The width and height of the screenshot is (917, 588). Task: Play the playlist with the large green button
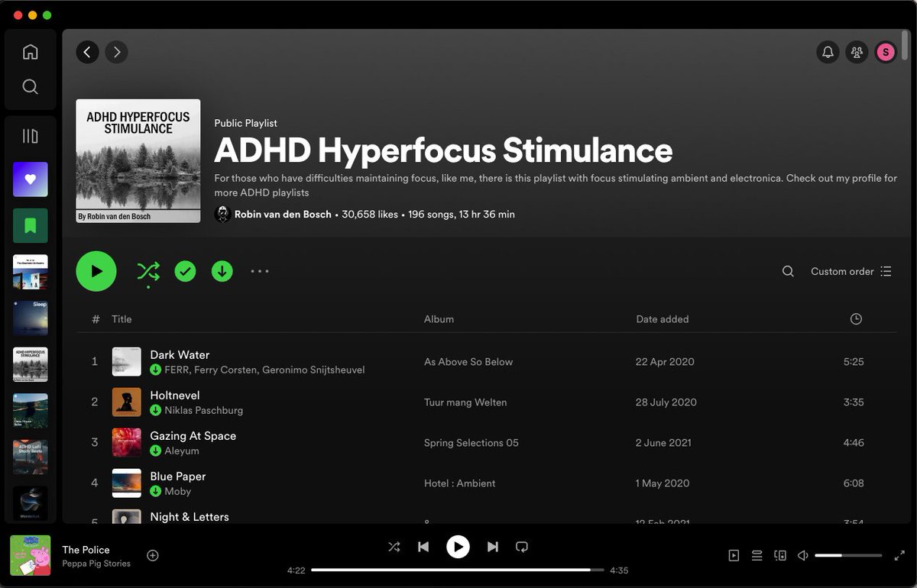(x=96, y=271)
